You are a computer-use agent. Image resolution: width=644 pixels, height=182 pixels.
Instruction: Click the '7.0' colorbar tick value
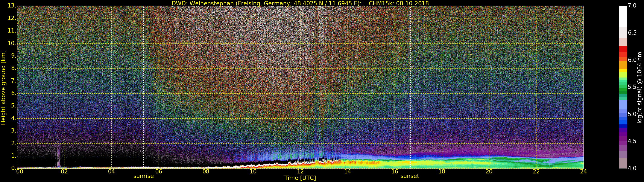click(x=632, y=6)
